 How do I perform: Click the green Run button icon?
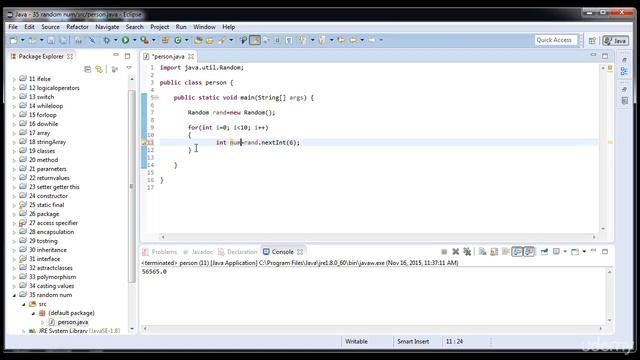pyautogui.click(x=126, y=40)
